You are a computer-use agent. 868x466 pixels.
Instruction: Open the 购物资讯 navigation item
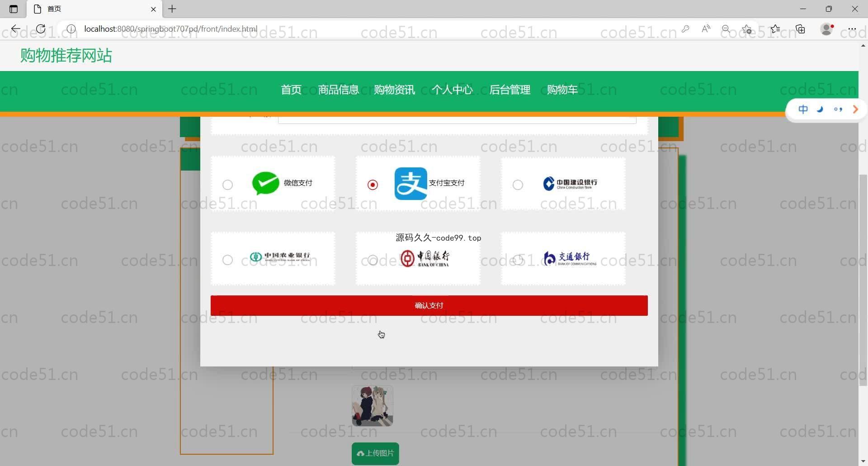coord(394,90)
